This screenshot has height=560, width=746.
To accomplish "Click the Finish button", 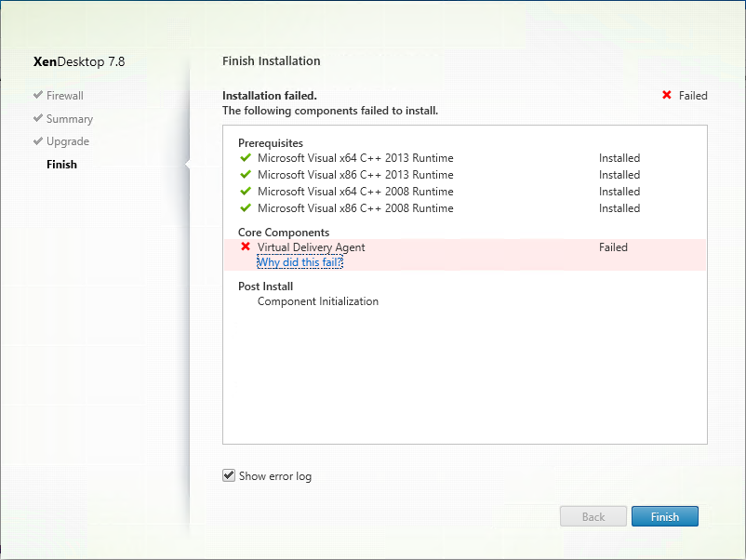I will click(665, 516).
